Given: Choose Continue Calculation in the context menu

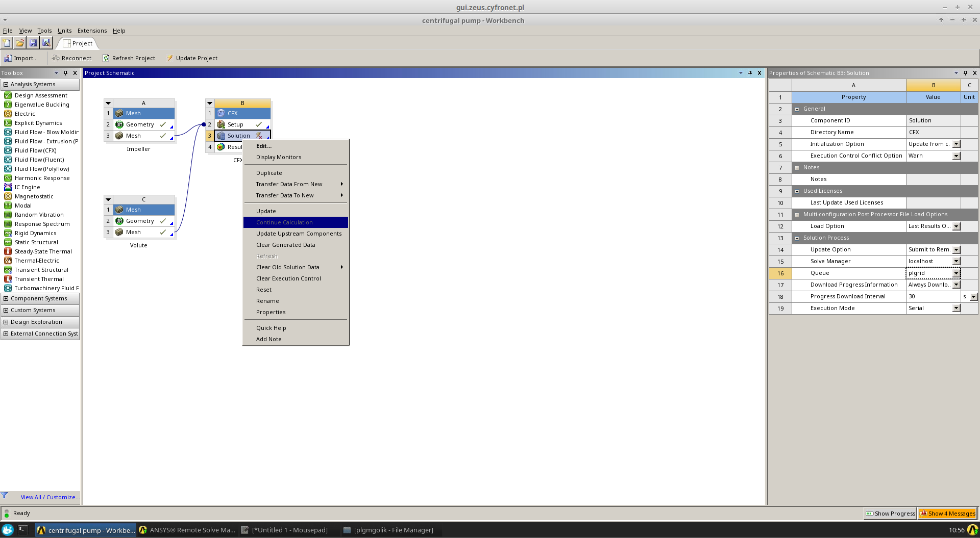Looking at the screenshot, I should click(296, 222).
